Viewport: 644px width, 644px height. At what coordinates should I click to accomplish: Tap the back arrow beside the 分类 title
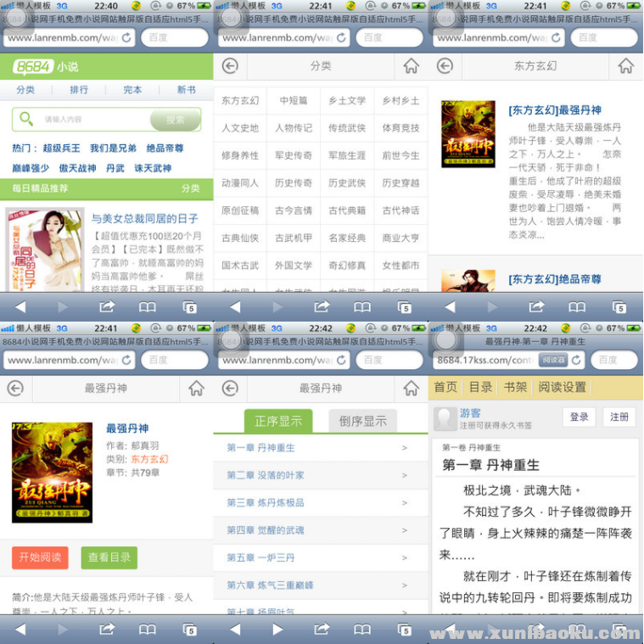coord(229,66)
